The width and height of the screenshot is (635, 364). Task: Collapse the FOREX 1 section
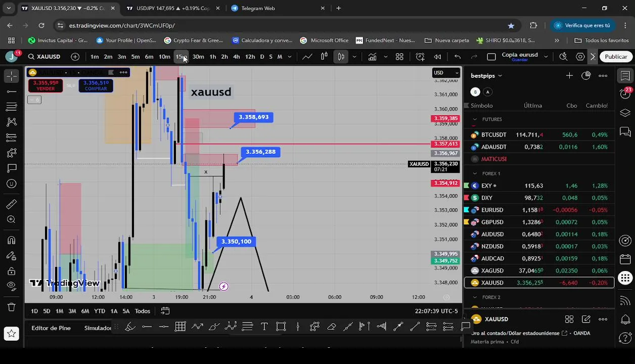pyautogui.click(x=475, y=173)
